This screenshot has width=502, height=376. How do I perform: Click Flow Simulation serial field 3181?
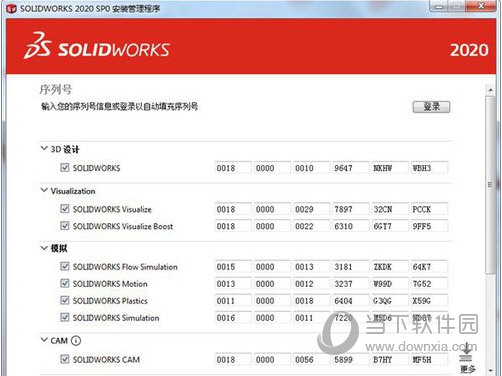tap(351, 267)
